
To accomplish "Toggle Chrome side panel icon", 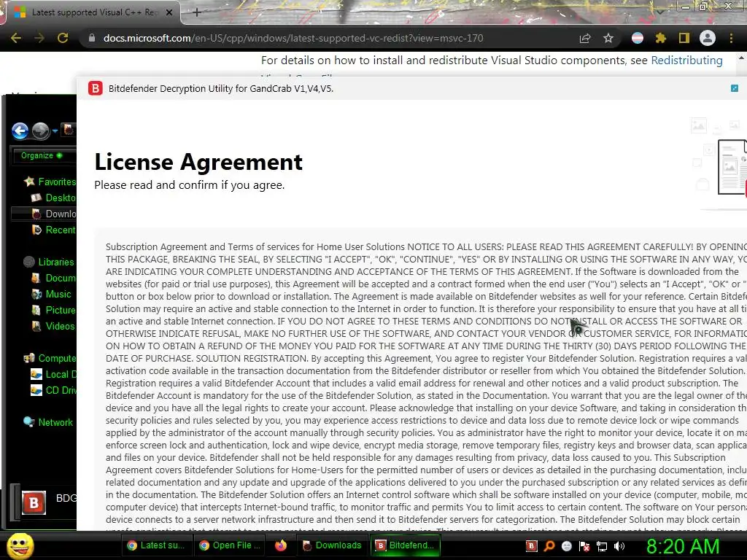I will 684,38.
